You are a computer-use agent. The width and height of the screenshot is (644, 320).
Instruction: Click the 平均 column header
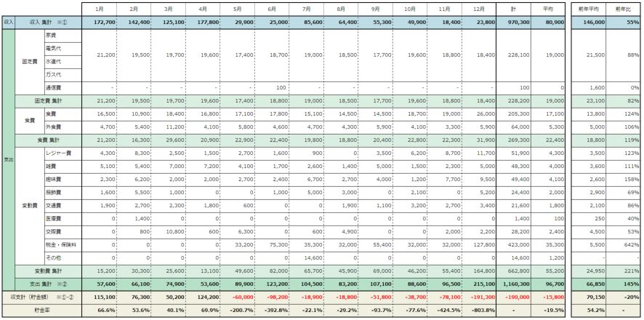point(548,9)
